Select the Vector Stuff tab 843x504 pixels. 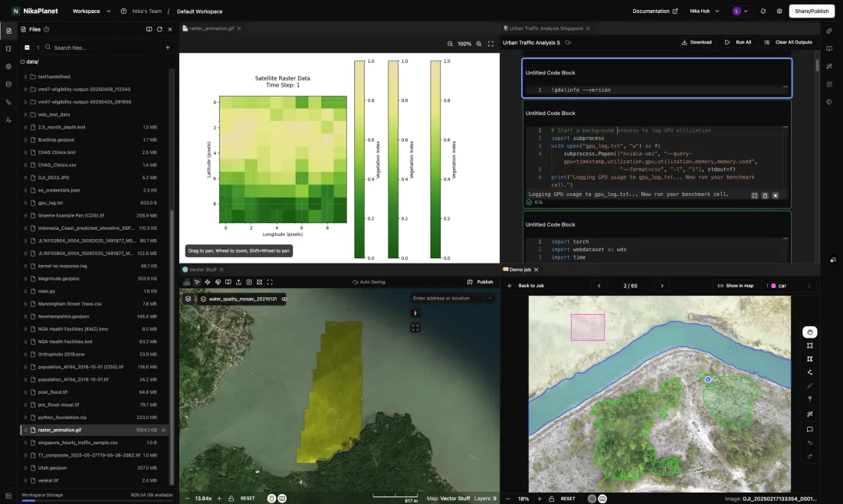pos(202,270)
